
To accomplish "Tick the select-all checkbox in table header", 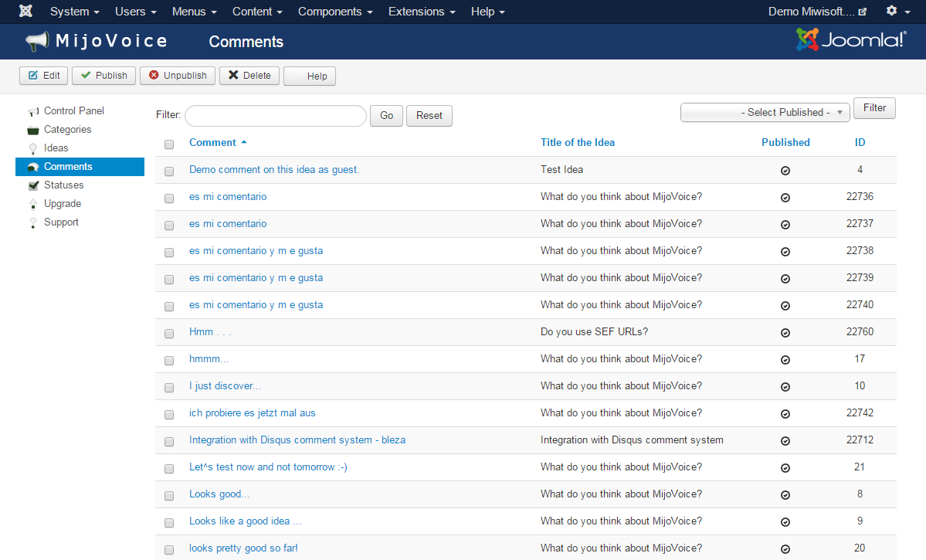I will pos(169,144).
